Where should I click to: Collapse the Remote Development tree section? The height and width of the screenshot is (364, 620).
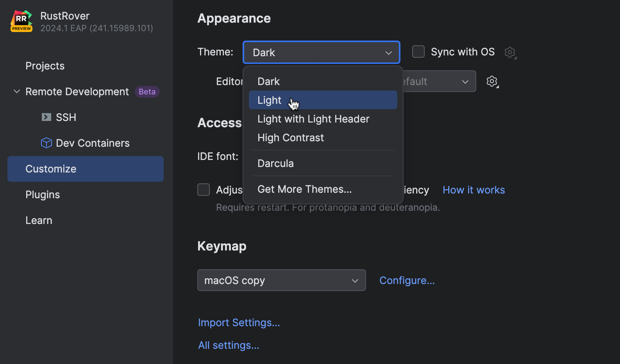click(17, 92)
